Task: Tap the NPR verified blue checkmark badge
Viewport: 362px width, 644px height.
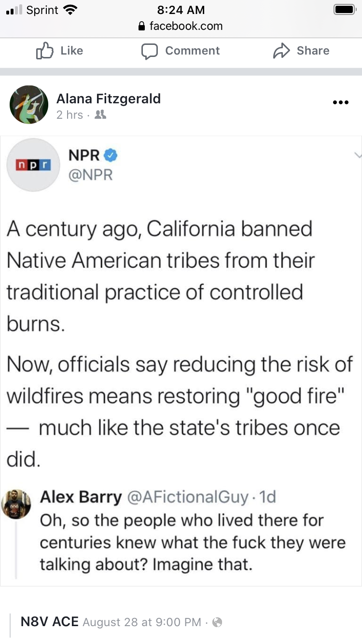Action: coord(111,155)
